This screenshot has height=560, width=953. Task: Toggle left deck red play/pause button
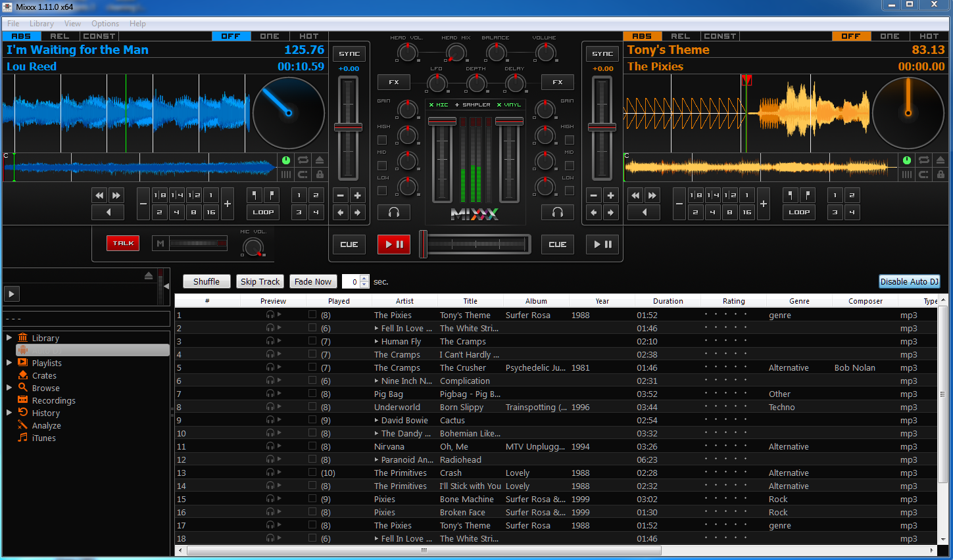tap(394, 245)
